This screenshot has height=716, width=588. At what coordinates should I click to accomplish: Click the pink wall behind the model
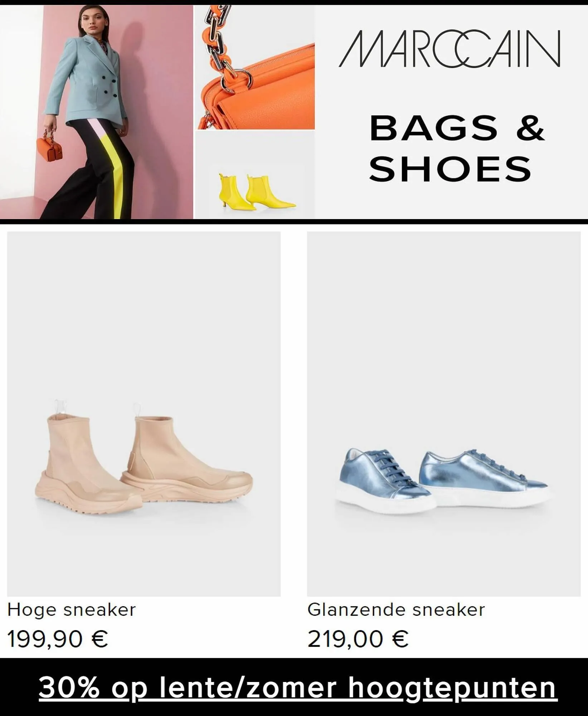(161, 107)
